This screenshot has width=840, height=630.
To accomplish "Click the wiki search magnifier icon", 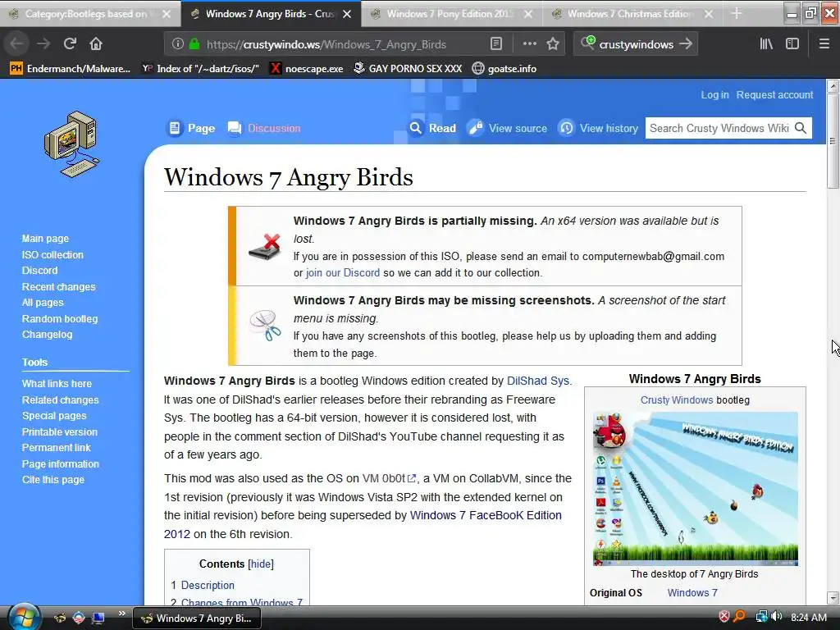I will coord(801,128).
